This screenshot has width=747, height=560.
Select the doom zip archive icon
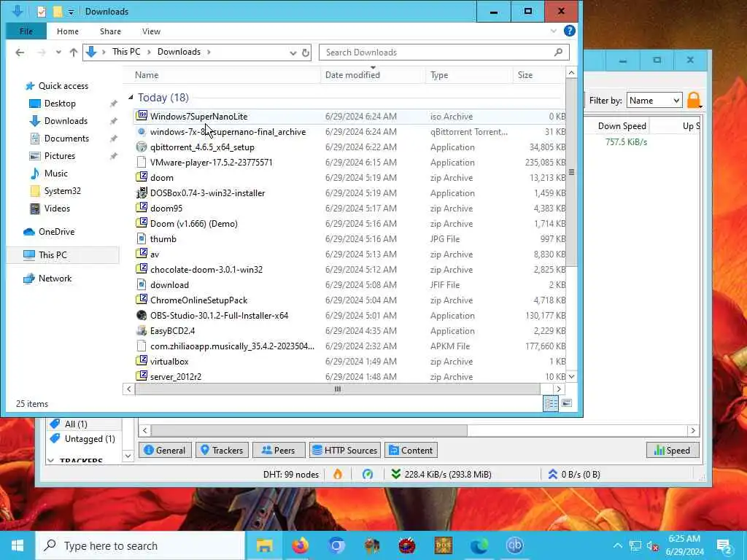click(x=142, y=178)
